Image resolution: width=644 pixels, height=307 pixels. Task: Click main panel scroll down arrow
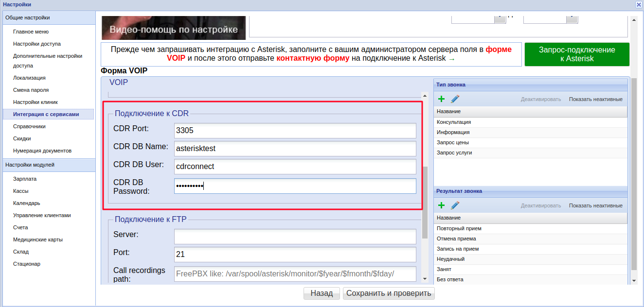coord(634,280)
